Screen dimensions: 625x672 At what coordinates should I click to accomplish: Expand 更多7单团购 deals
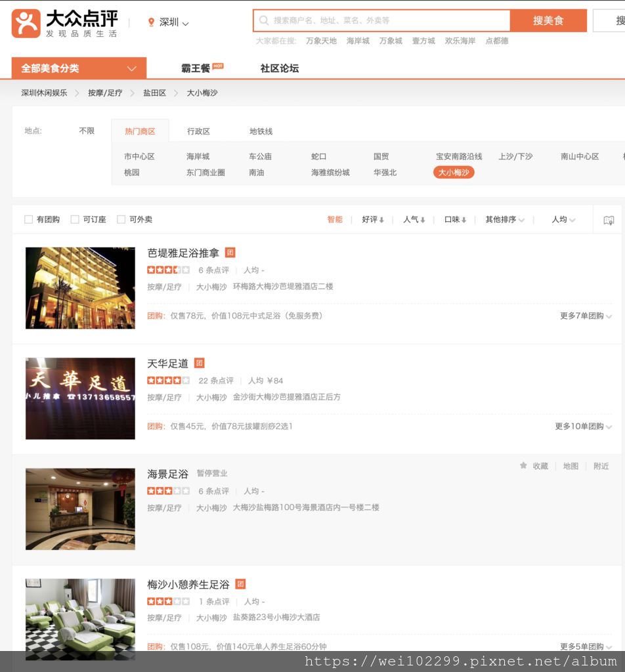click(586, 316)
